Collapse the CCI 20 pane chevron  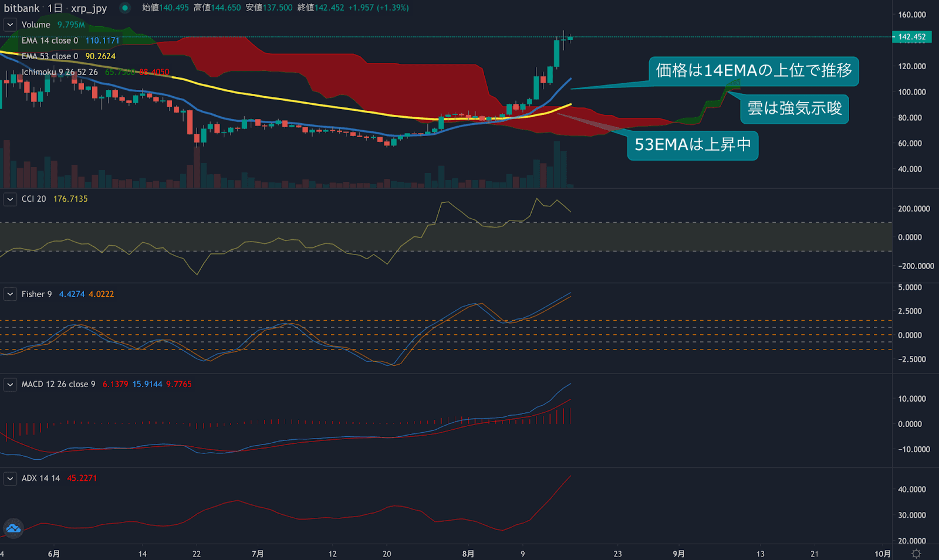tap(10, 199)
